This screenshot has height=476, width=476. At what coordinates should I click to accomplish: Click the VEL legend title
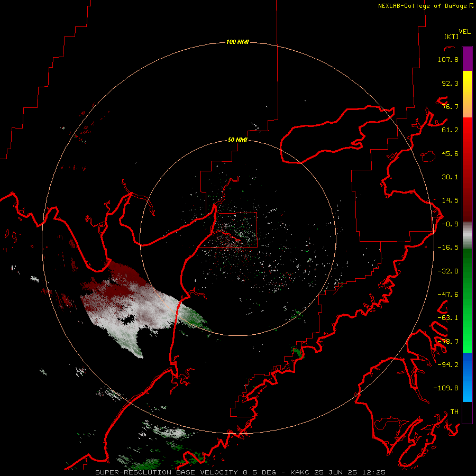coord(465,32)
